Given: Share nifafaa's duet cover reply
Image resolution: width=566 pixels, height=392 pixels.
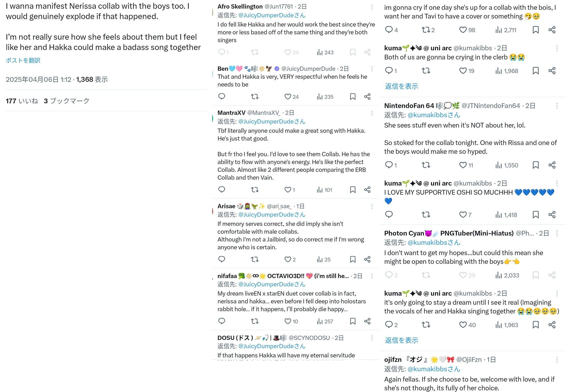Looking at the screenshot, I should click(367, 321).
